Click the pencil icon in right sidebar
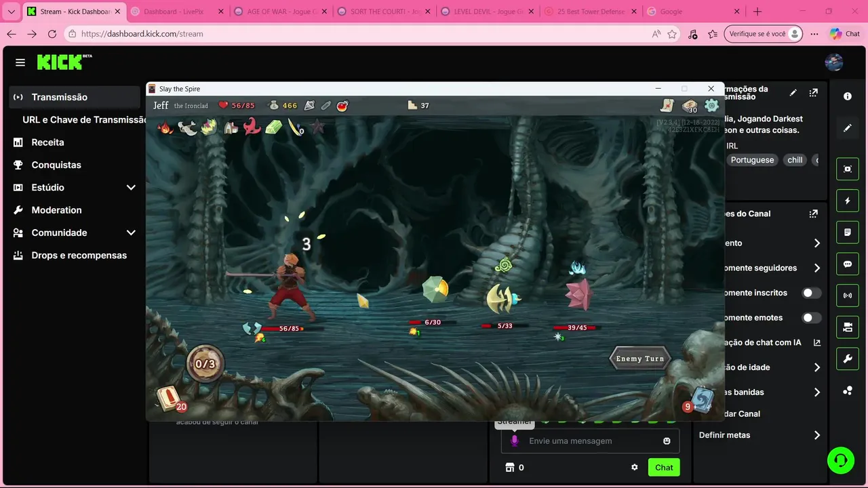 848,127
